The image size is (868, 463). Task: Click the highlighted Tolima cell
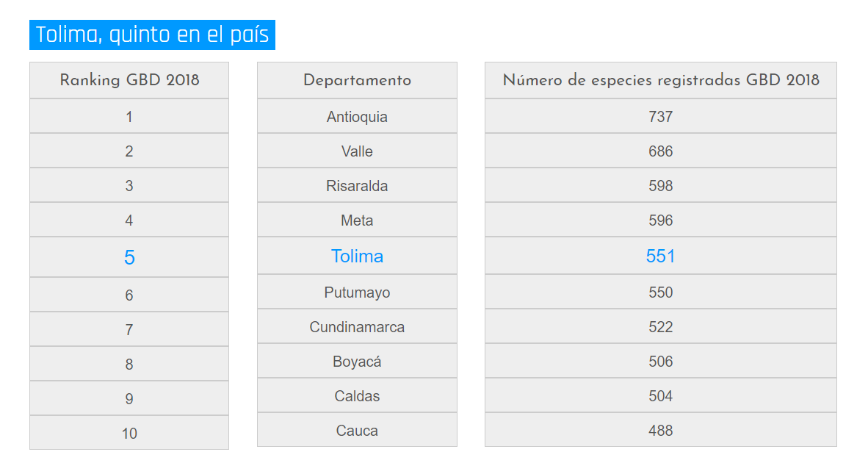[x=357, y=256]
